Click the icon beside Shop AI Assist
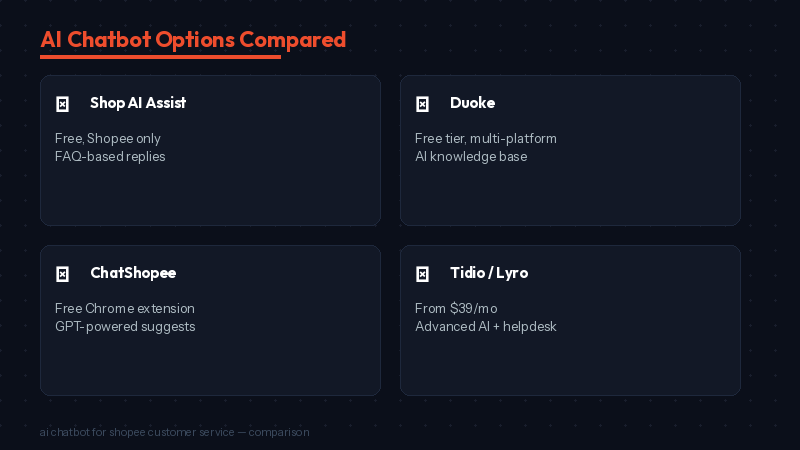The image size is (800, 450). [x=62, y=104]
